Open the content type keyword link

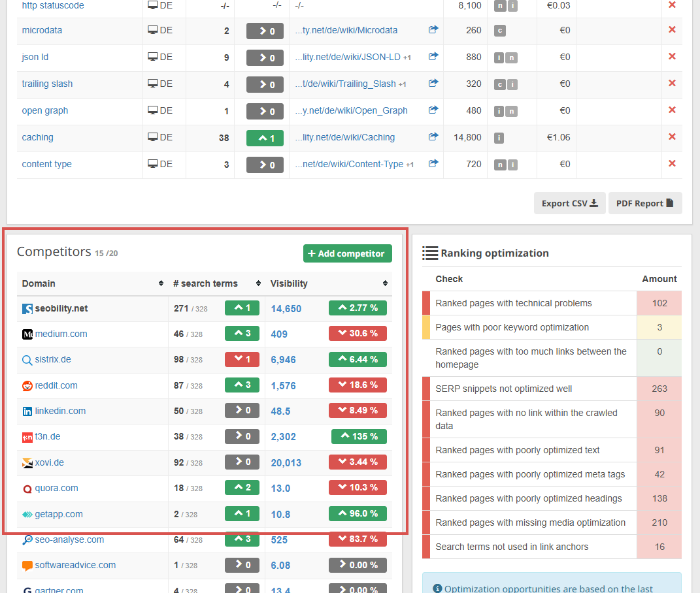pos(46,164)
